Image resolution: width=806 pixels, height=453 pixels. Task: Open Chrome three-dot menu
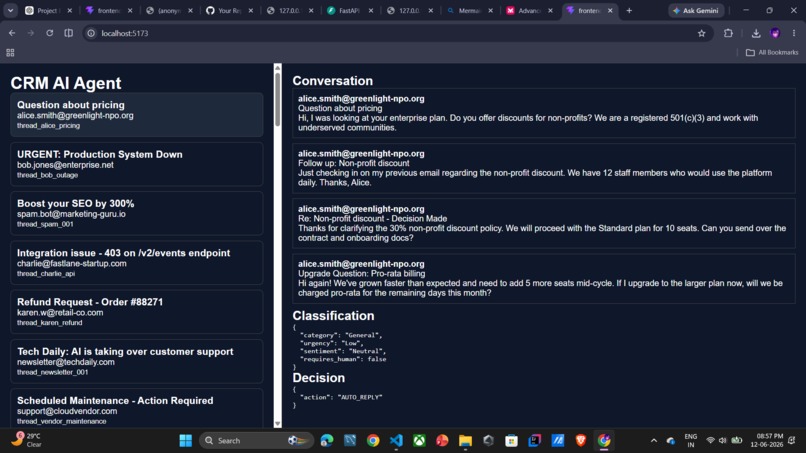794,33
